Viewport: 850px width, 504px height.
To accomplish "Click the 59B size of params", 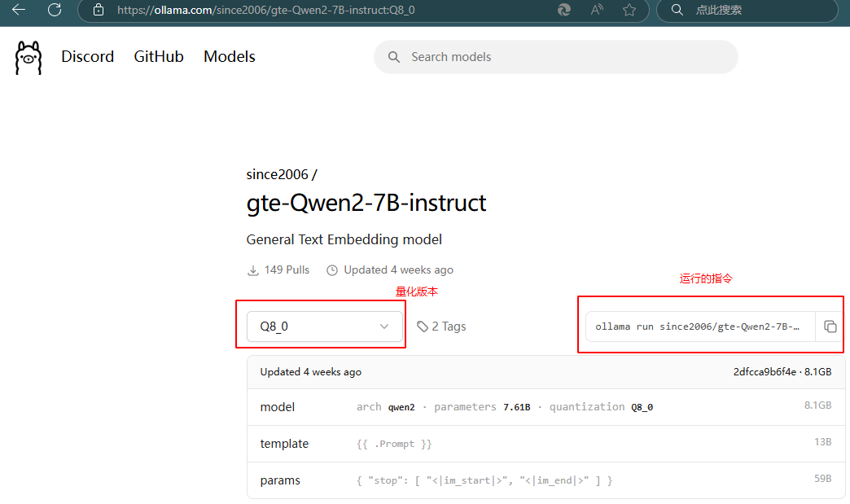I will click(x=822, y=479).
